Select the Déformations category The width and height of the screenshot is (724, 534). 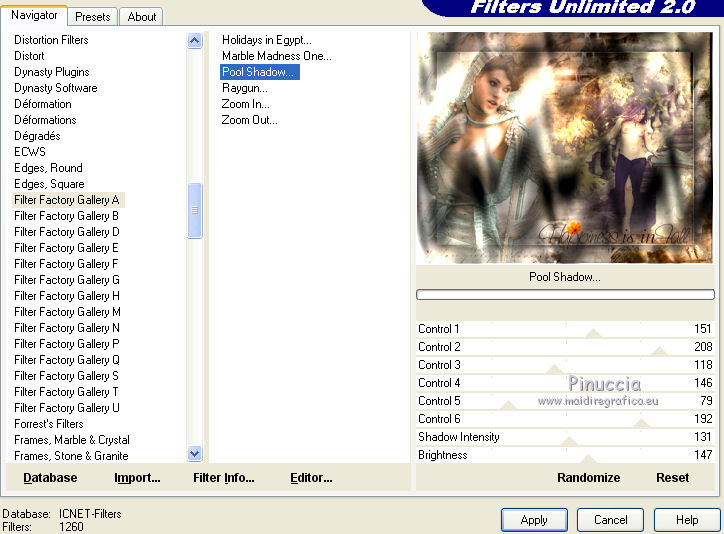pos(45,120)
